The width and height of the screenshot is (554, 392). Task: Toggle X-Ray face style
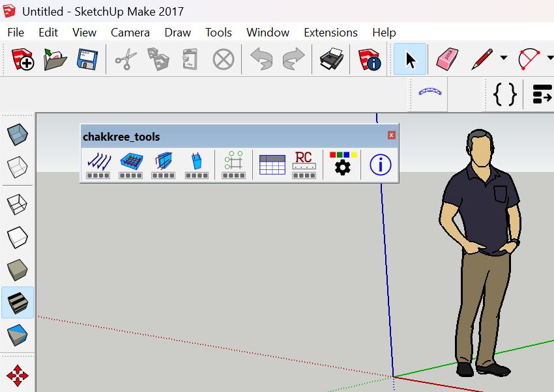coord(18,134)
